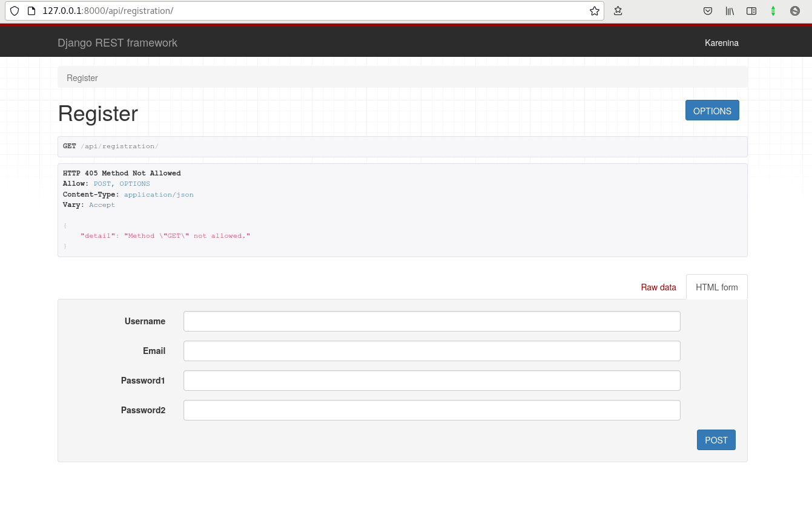Image resolution: width=812 pixels, height=507 pixels.
Task: Click the Register breadcrumb
Action: click(x=82, y=78)
